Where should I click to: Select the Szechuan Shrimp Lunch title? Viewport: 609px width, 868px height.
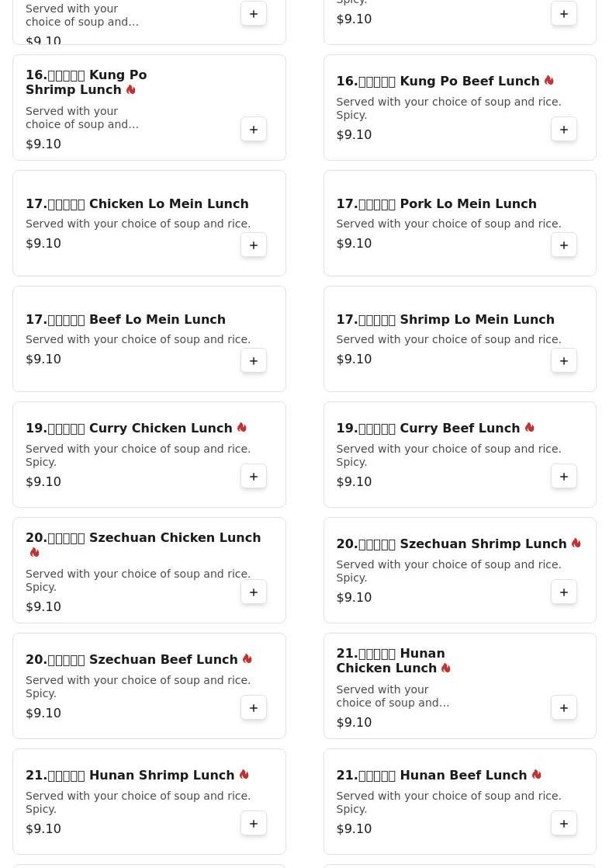tap(452, 544)
